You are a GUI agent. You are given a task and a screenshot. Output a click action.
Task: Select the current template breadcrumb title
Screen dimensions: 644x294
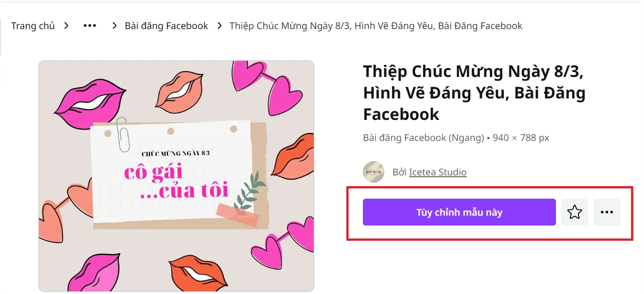[x=375, y=26]
